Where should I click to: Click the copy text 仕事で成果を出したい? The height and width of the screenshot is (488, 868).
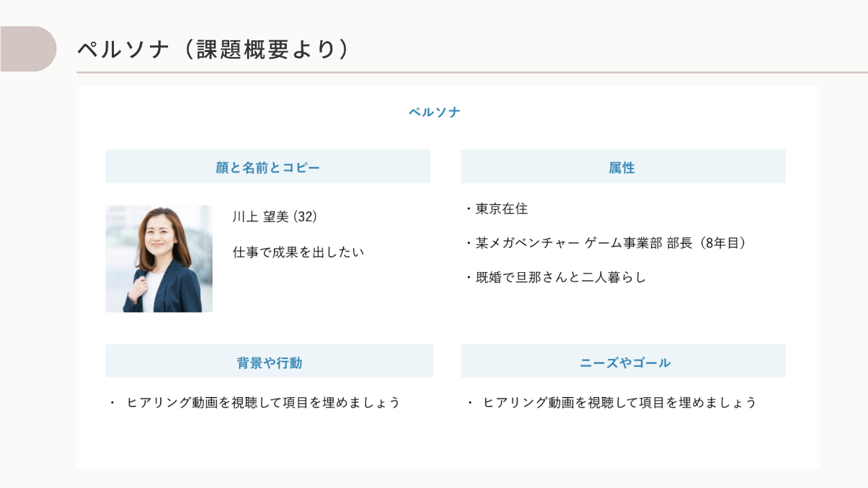pyautogui.click(x=299, y=252)
